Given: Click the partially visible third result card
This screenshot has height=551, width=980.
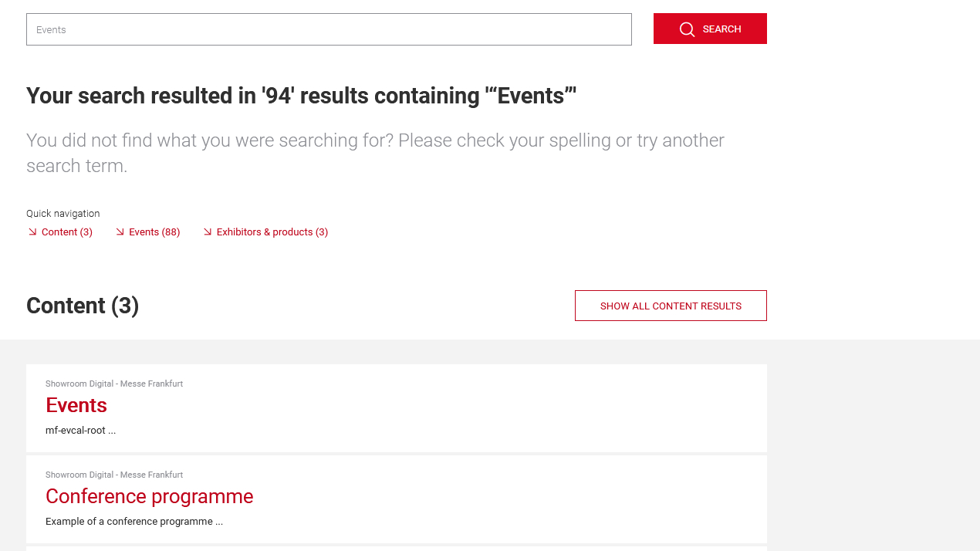Looking at the screenshot, I should click(x=397, y=548).
